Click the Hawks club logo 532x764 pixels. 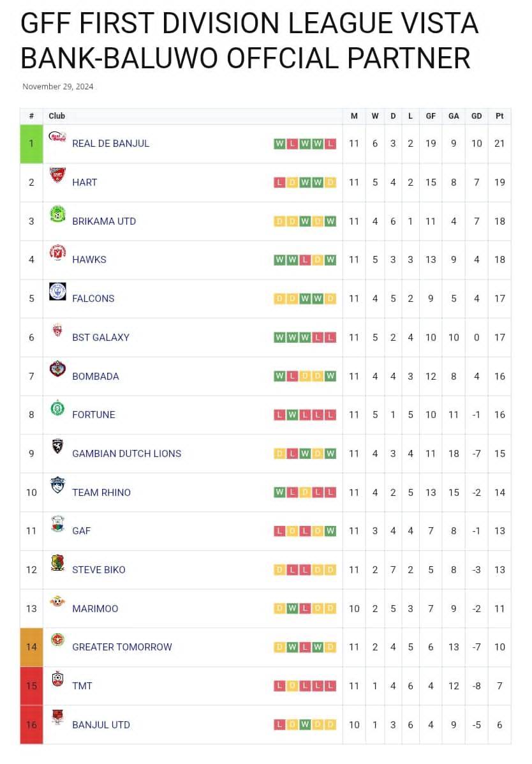click(x=57, y=253)
